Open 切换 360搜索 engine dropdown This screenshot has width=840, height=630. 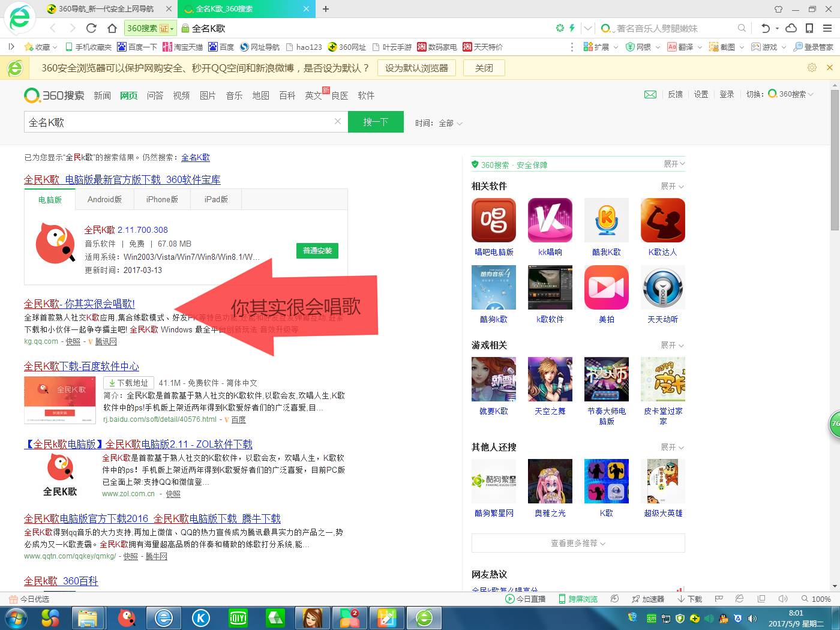tap(791, 94)
